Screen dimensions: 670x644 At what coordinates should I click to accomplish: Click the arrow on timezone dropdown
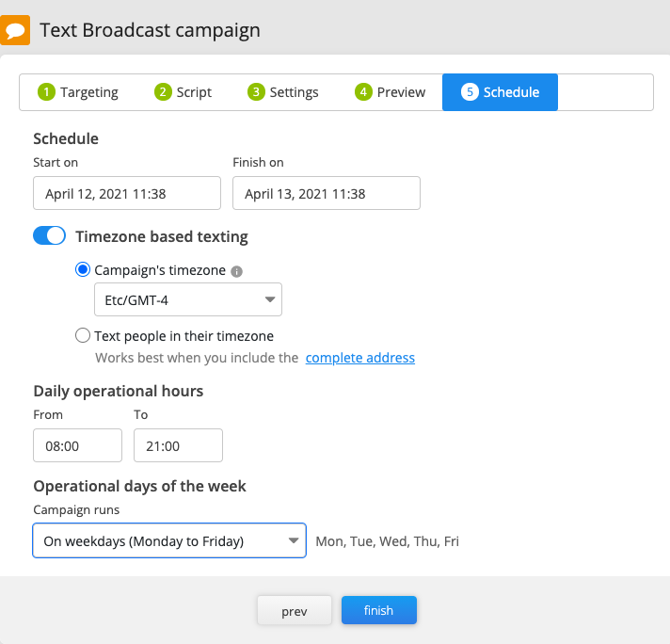[x=270, y=299]
